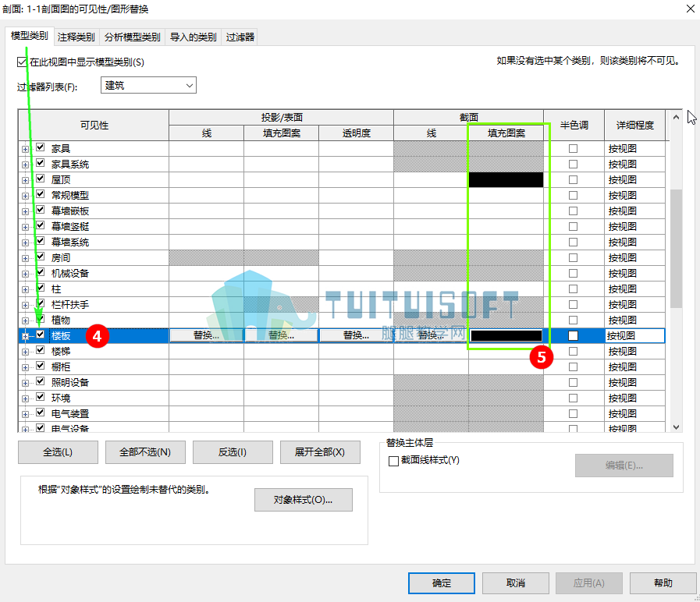
Task: Confirm with the 确定 button
Action: [x=442, y=583]
